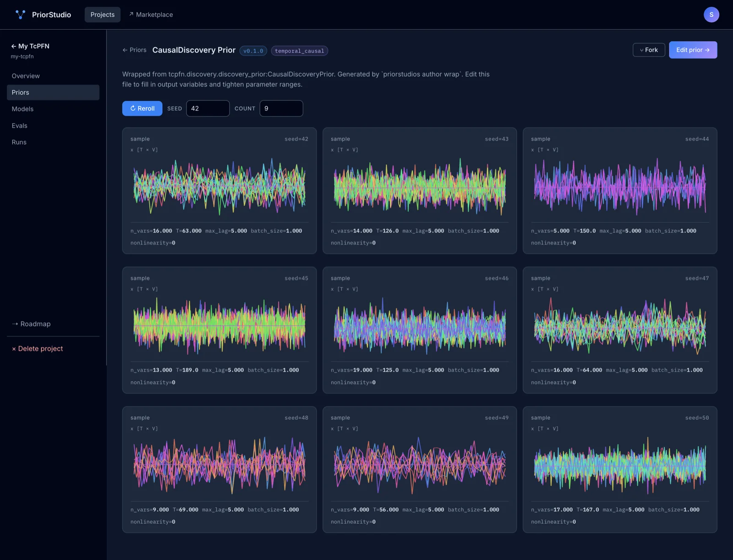Focus the COUNT input field

pyautogui.click(x=281, y=109)
